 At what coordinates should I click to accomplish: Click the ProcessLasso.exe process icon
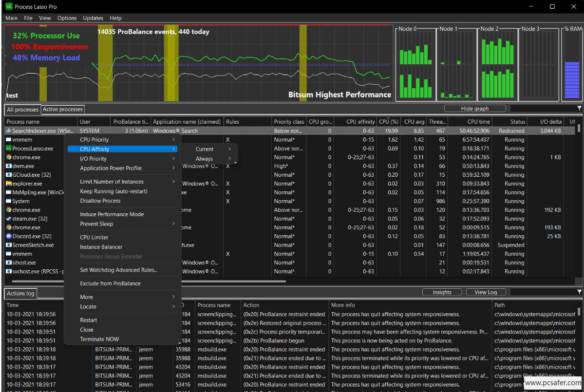tap(8, 149)
